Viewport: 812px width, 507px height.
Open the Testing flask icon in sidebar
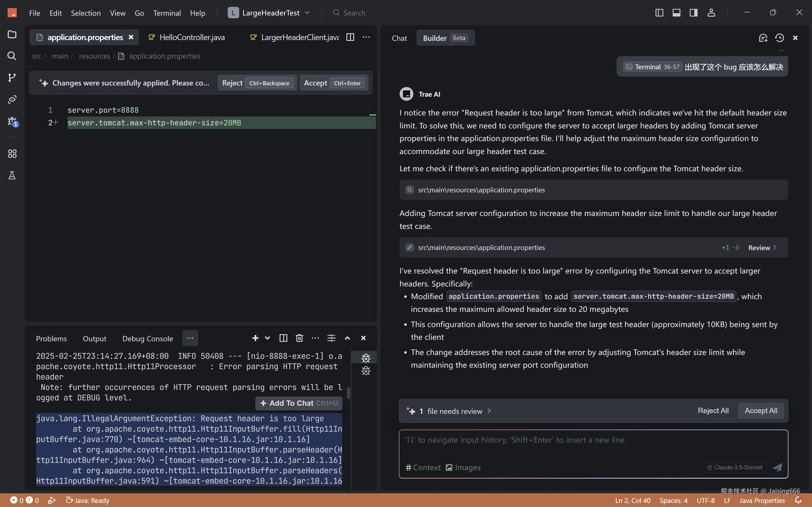12,175
